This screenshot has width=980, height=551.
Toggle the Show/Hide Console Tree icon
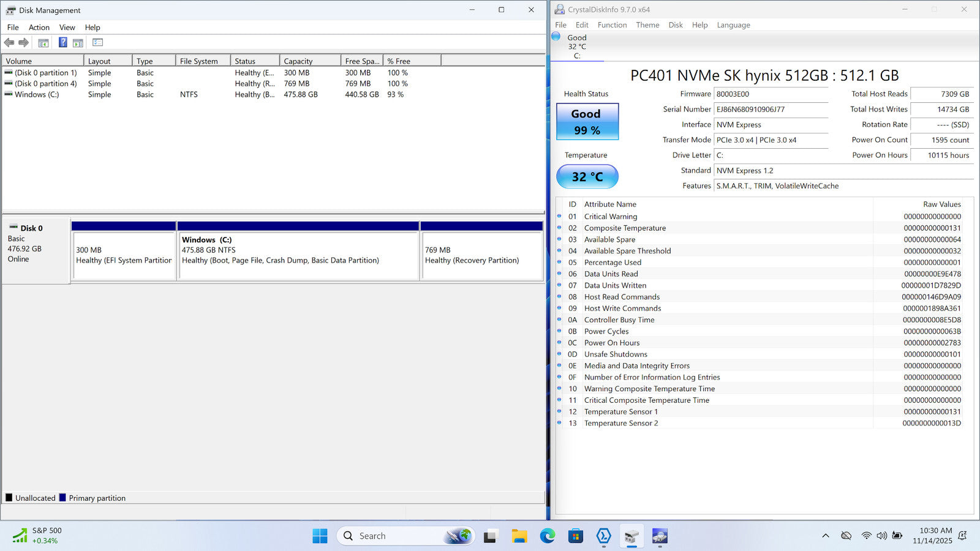click(x=43, y=43)
